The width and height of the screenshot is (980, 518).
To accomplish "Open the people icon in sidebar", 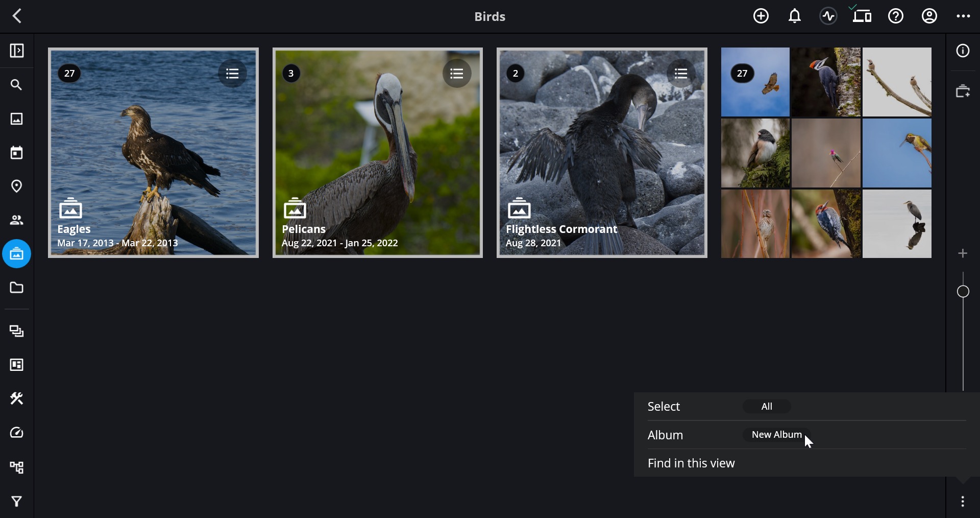I will pos(17,220).
